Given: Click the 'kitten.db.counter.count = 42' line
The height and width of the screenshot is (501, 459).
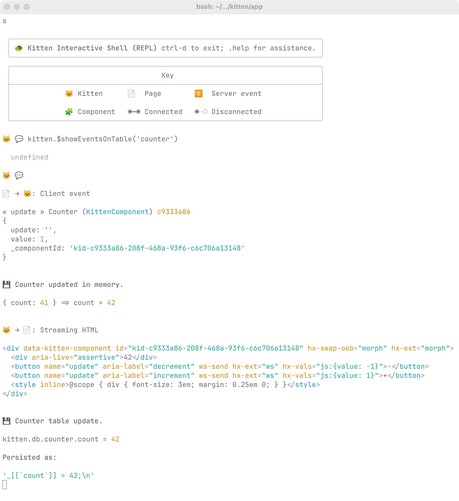Looking at the screenshot, I should 61,439.
